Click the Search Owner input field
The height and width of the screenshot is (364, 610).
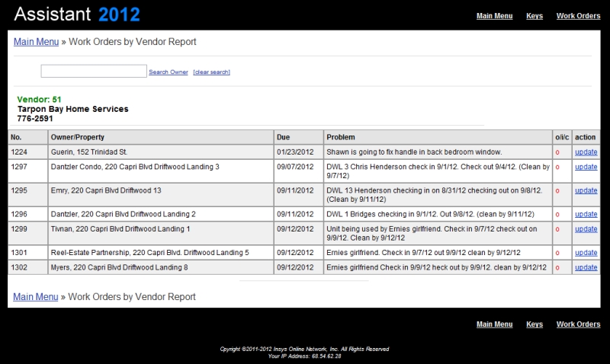93,71
